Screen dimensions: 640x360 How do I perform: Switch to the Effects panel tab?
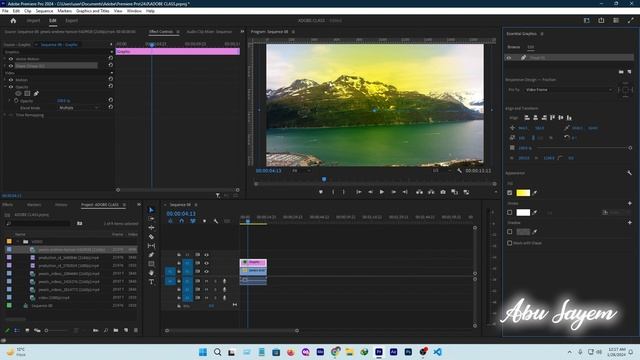tap(8, 204)
